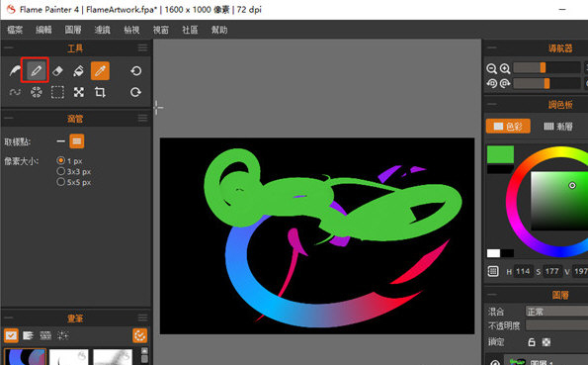Click the green foreground color swatch
Image resolution: width=588 pixels, height=365 pixels.
500,154
